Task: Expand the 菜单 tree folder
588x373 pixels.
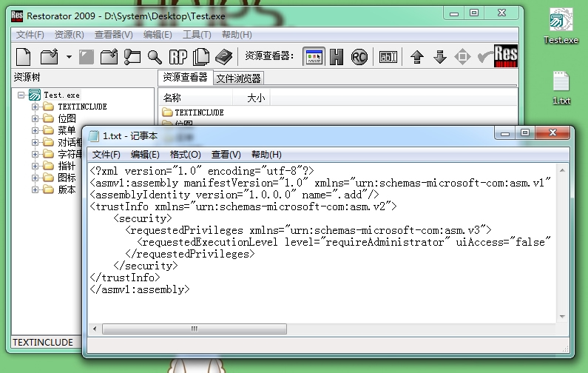Action: [x=35, y=130]
